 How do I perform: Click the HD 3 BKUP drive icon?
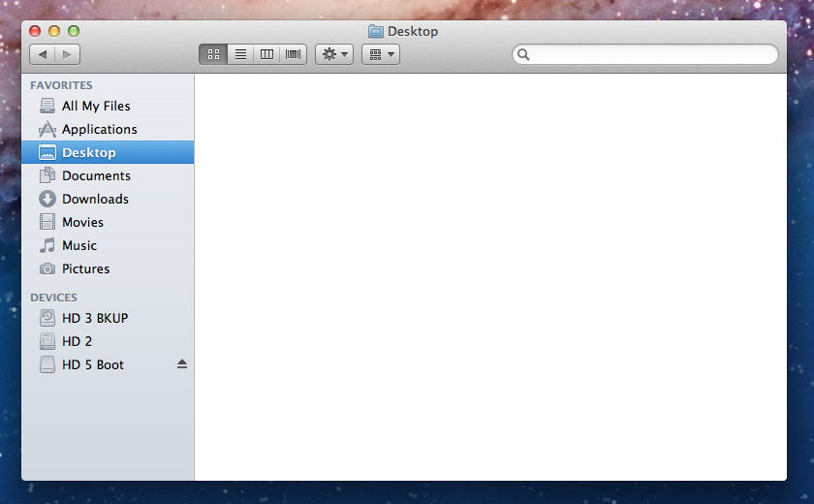coord(47,318)
